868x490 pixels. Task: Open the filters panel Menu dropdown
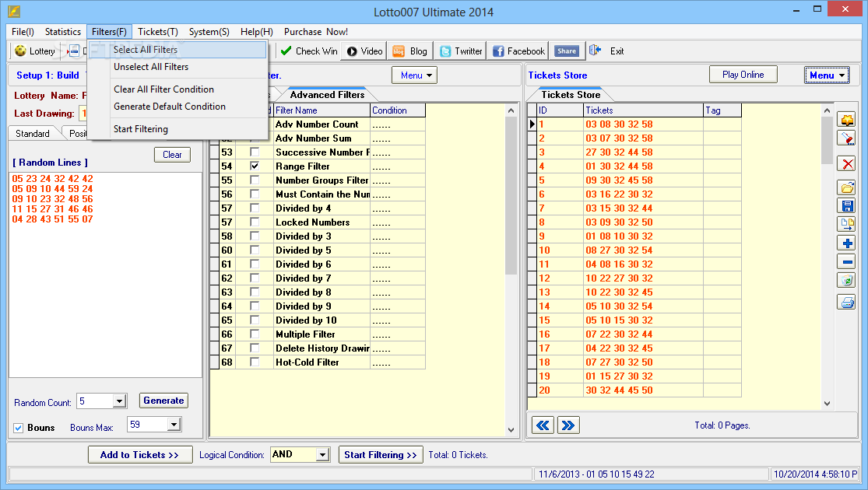414,75
